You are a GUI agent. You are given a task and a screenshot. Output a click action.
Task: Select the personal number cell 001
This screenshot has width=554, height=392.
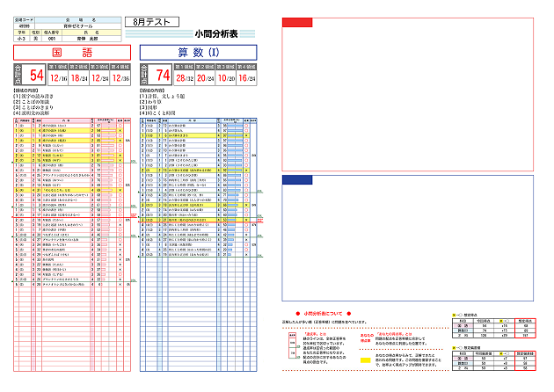[x=52, y=39]
